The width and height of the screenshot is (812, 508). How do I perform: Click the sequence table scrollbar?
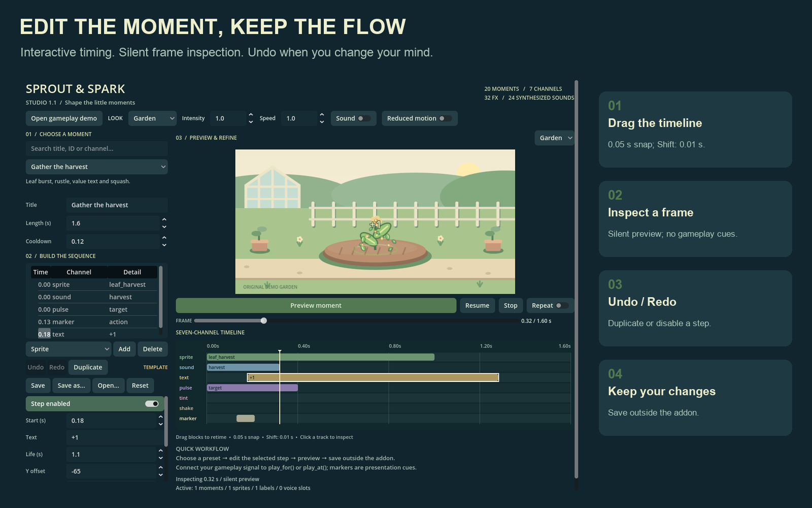coord(161,297)
